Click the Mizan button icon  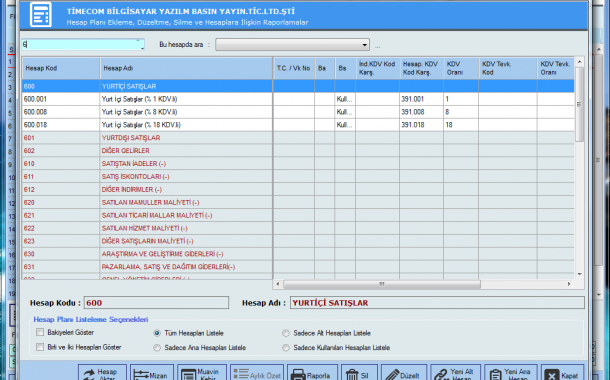pyautogui.click(x=141, y=375)
